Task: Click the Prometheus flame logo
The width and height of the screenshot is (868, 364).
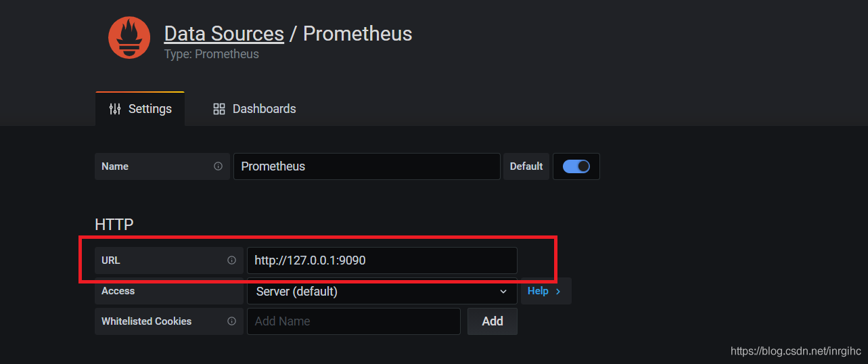Action: 129,38
